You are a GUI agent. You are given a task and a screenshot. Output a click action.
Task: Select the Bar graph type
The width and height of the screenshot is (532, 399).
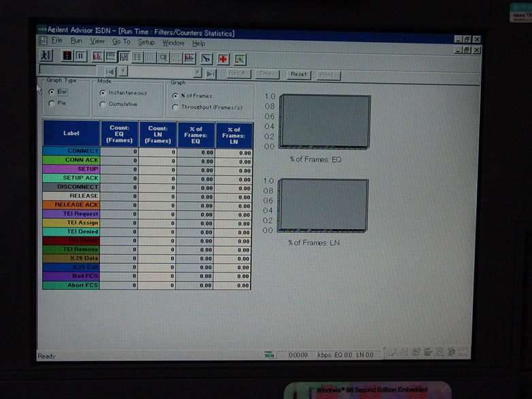point(58,92)
